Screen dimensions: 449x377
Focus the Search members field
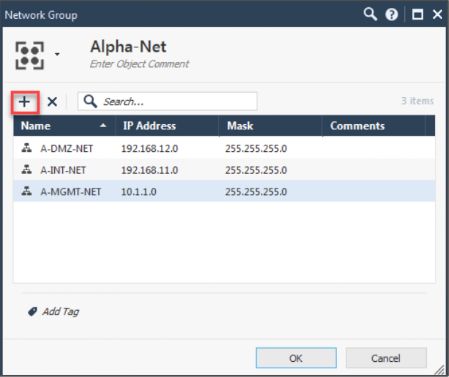point(167,101)
